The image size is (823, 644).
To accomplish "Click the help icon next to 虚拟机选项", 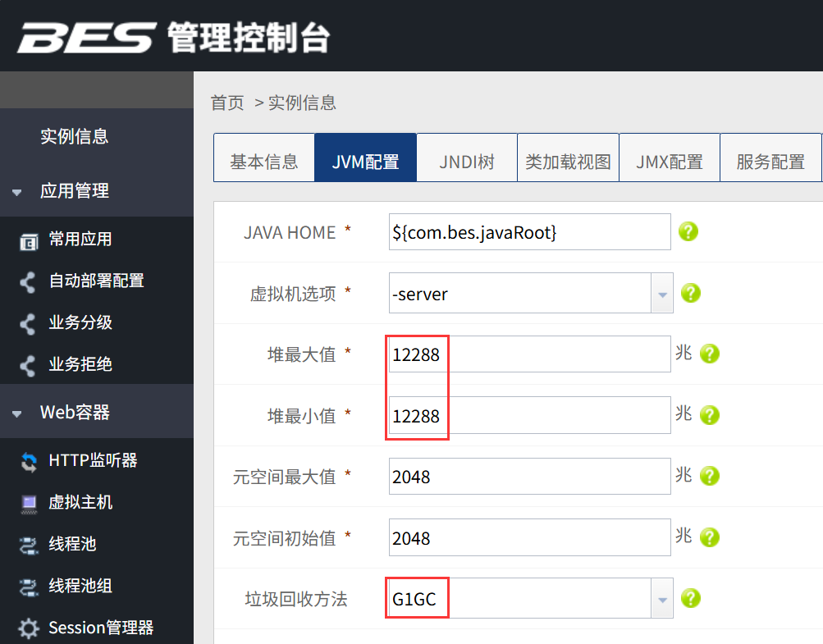I will [x=691, y=293].
